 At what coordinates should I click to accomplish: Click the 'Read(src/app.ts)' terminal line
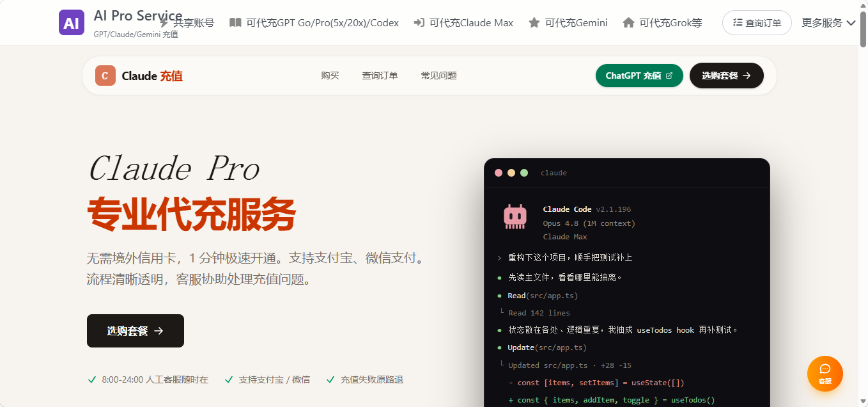(x=543, y=296)
